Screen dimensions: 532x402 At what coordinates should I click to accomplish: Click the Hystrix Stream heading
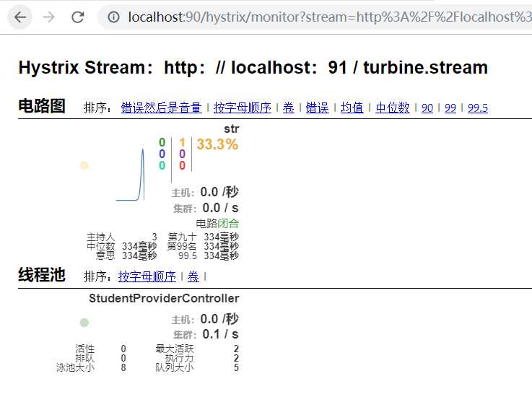coord(253,68)
